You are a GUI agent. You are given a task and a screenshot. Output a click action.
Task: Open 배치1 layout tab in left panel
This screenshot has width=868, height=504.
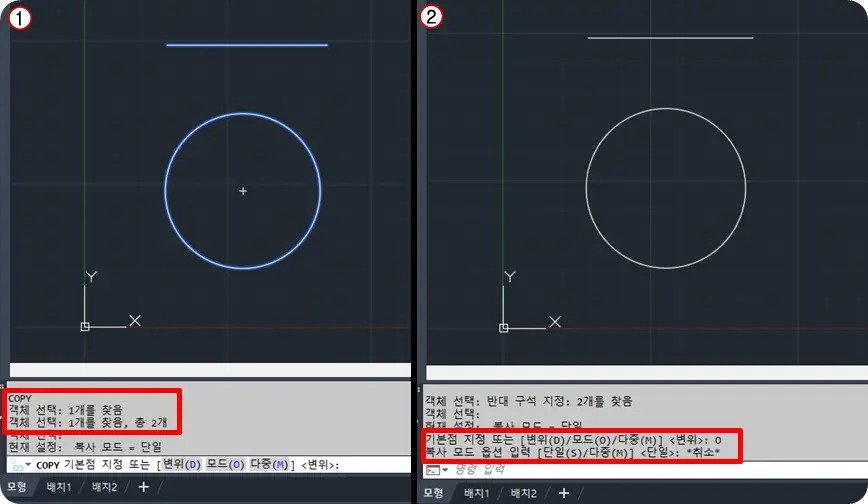coord(59,487)
